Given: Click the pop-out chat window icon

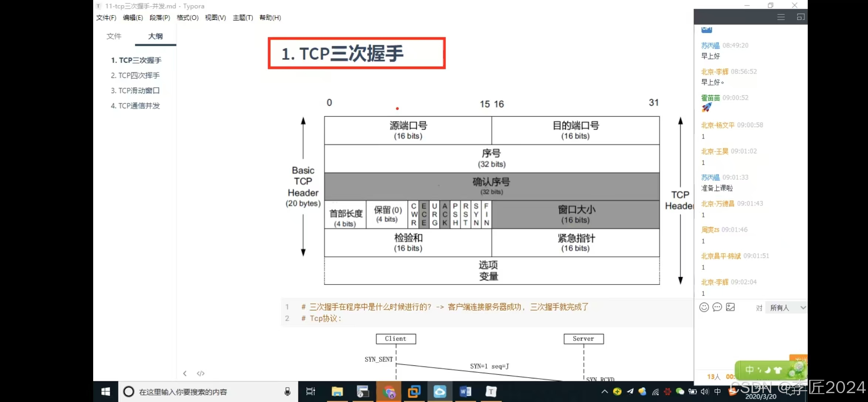Looking at the screenshot, I should (x=800, y=17).
